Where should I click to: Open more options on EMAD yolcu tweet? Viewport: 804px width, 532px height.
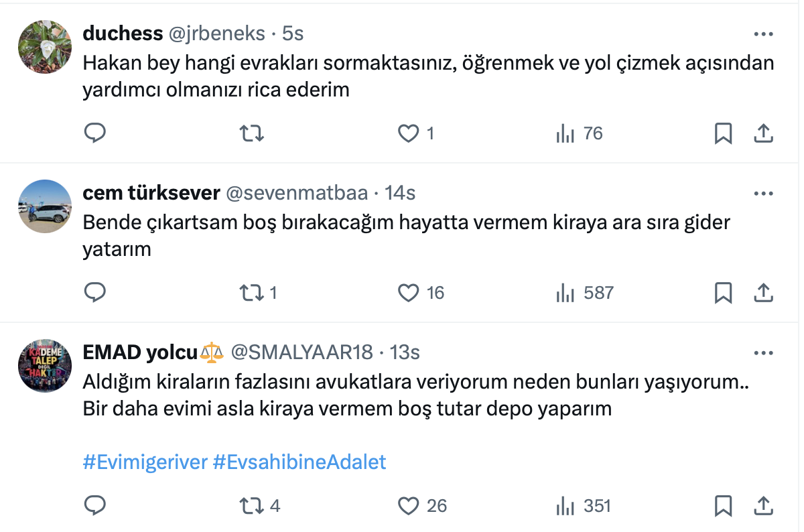click(x=764, y=352)
